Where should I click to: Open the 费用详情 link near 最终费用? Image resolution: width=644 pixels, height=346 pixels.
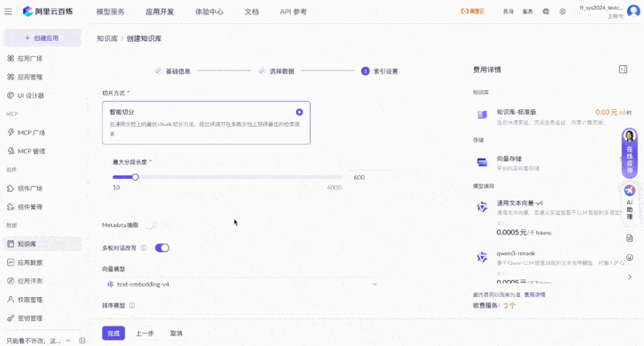click(x=534, y=295)
